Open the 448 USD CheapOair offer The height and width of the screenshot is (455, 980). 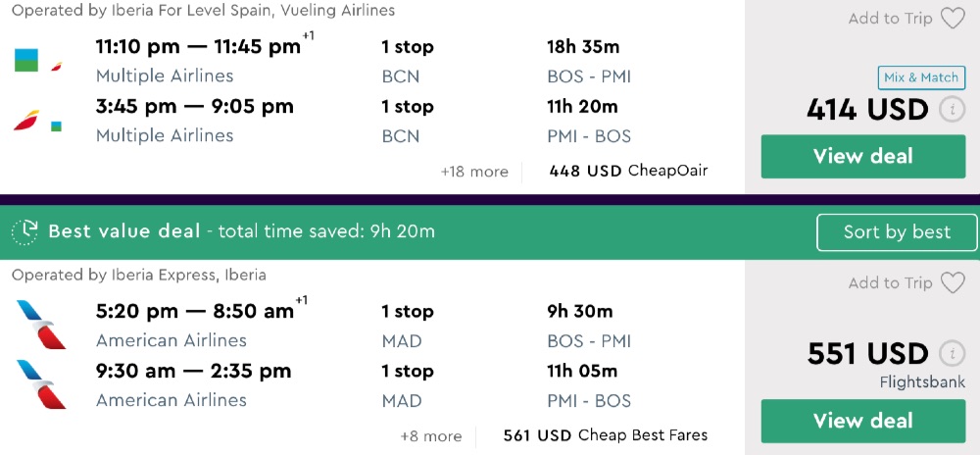pos(628,172)
